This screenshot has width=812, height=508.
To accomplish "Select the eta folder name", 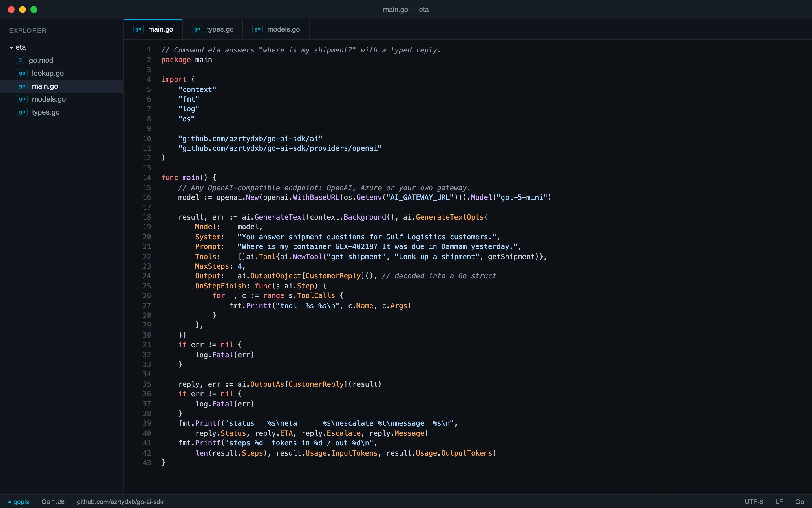I will tap(21, 47).
